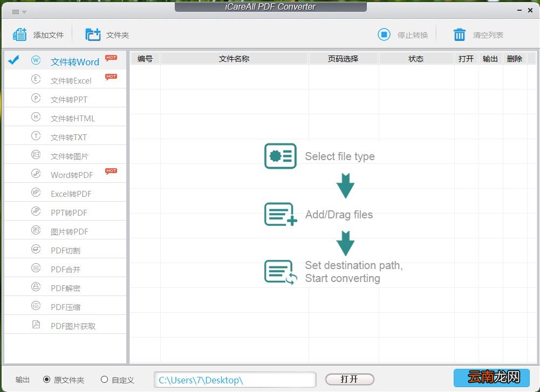Select the PDF切割 split icon
Screen dimensions: 540x392
36,249
